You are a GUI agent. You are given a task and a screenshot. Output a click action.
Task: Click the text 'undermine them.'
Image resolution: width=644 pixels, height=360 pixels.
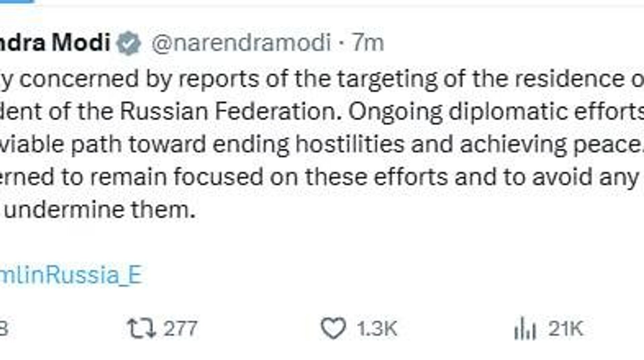point(99,210)
